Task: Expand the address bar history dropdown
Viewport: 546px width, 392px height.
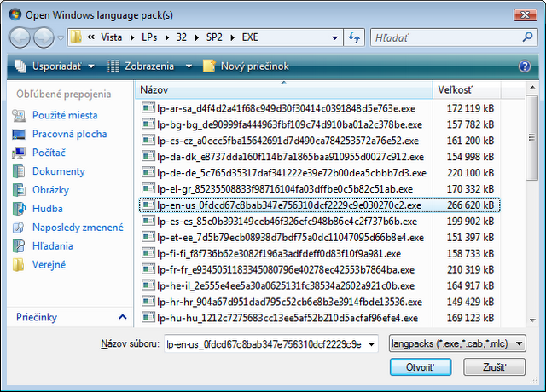Action: pyautogui.click(x=335, y=37)
